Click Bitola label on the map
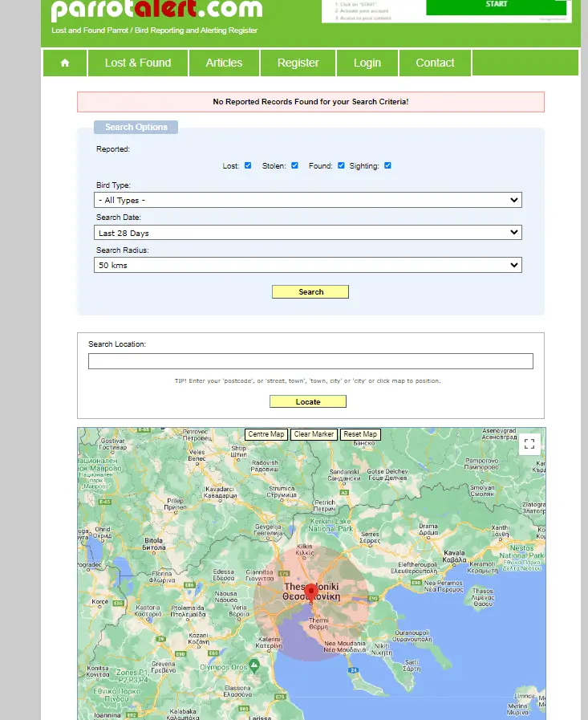The width and height of the screenshot is (588, 720). 154,544
